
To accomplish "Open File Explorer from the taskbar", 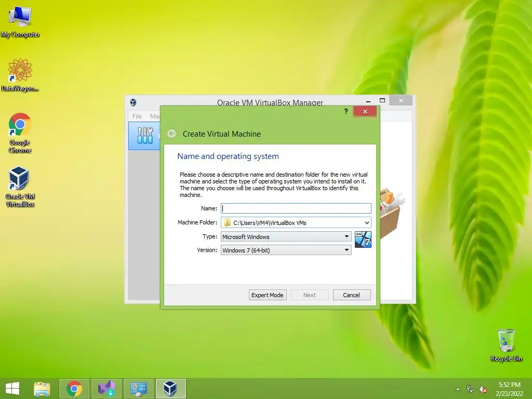I will pyautogui.click(x=42, y=389).
